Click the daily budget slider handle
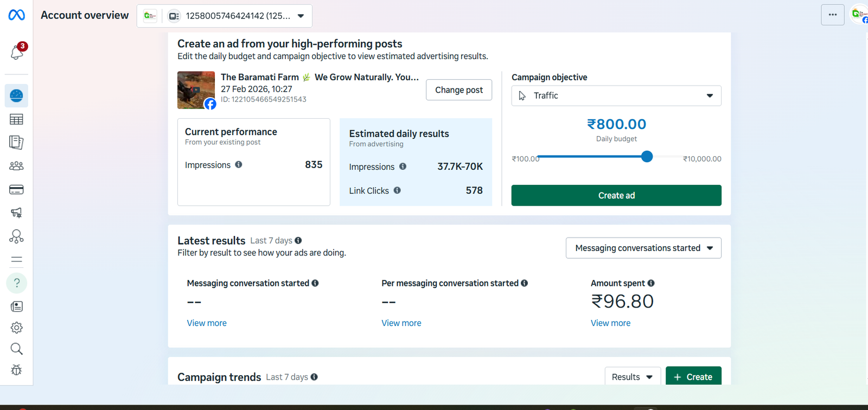The width and height of the screenshot is (868, 410). coord(647,157)
